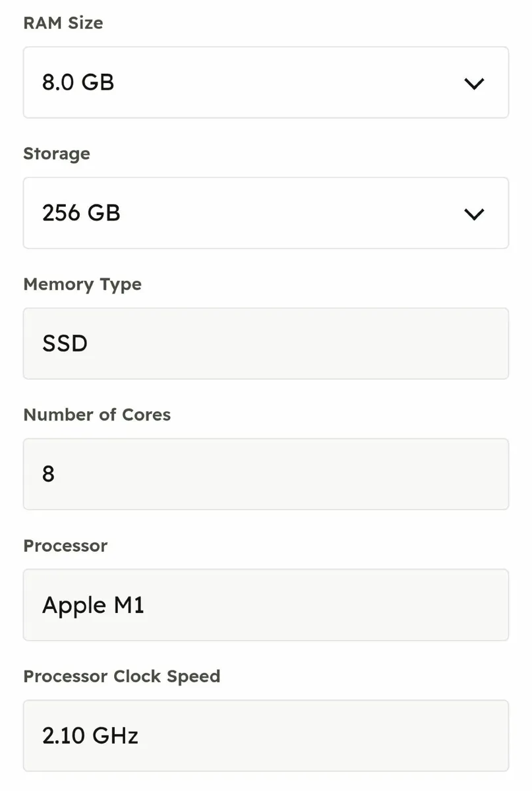Click the Storage dropdown chevron arrow

pyautogui.click(x=474, y=214)
